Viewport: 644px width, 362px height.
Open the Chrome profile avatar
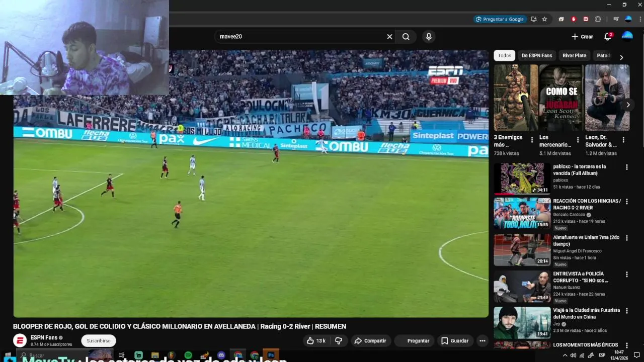point(628,19)
